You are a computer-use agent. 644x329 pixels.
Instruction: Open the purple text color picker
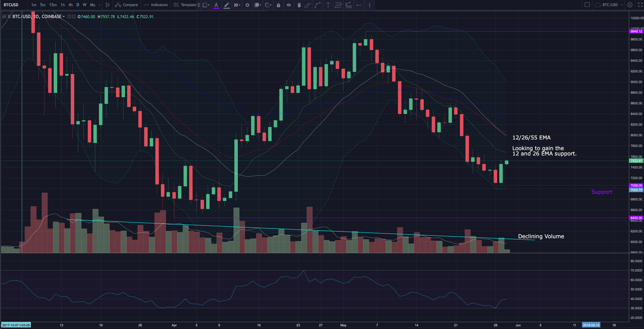(216, 5)
